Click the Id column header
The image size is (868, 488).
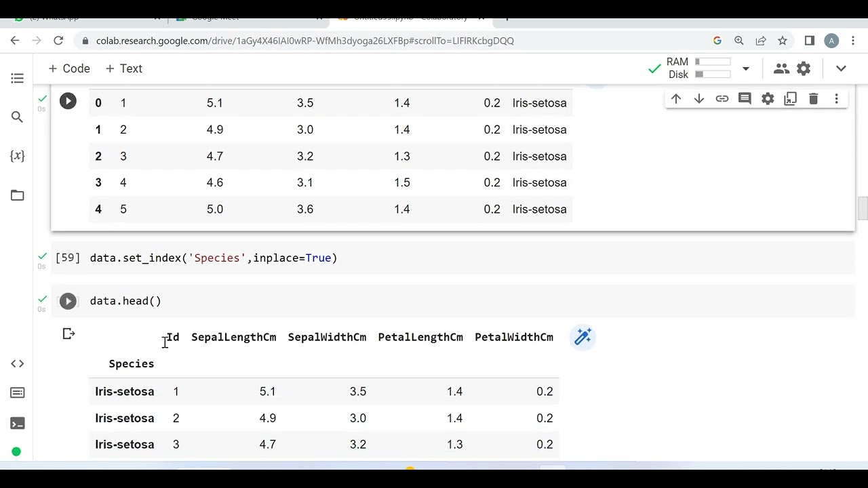[x=173, y=337]
